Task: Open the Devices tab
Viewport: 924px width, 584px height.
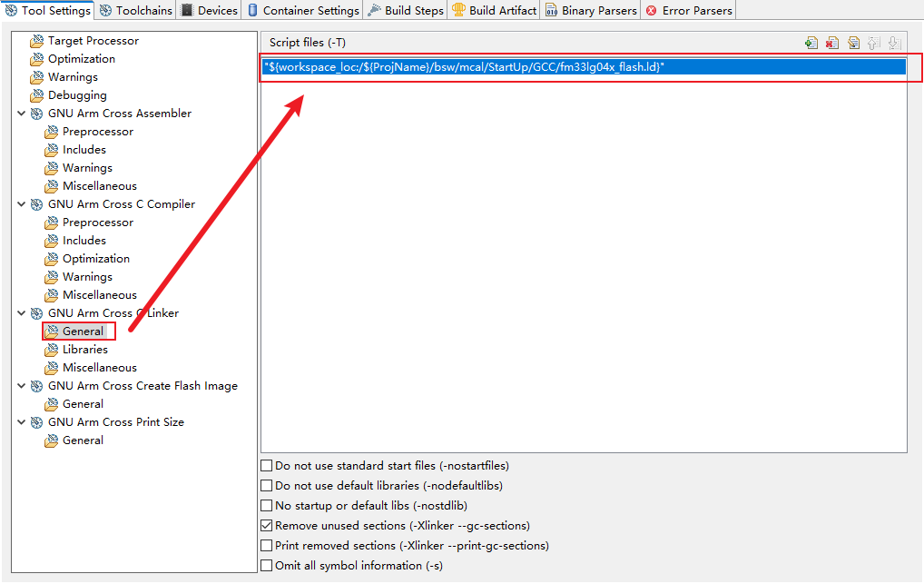Action: 209,11
